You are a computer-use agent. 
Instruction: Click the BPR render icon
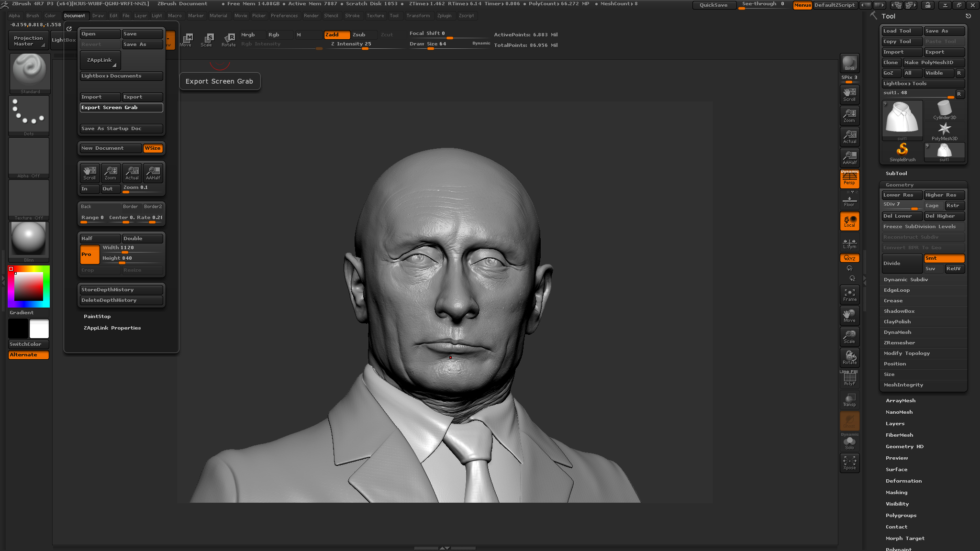coord(849,63)
